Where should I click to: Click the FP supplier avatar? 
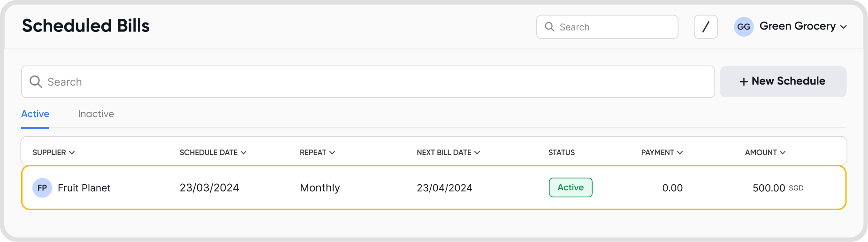pos(42,188)
